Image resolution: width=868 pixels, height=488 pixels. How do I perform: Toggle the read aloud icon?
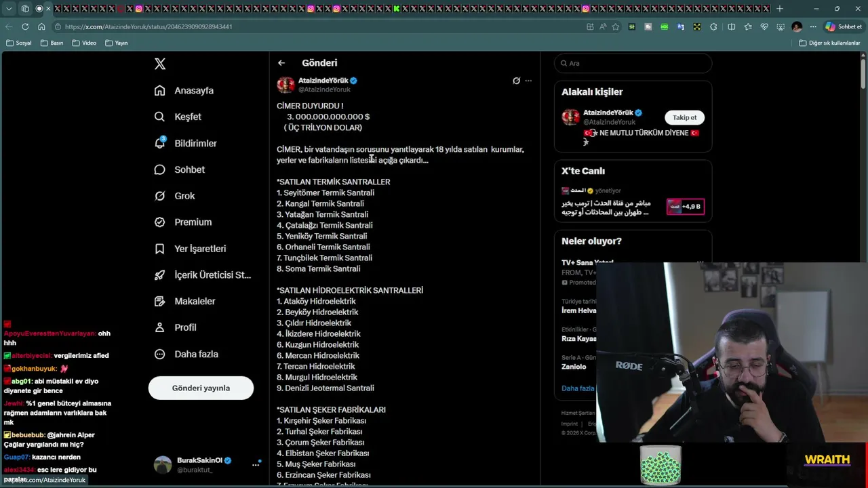[x=603, y=26]
